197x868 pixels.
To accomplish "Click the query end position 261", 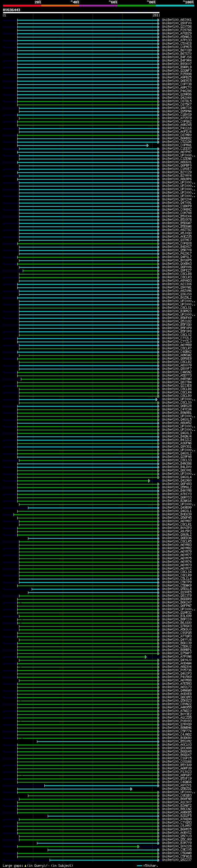I will coord(155,15).
